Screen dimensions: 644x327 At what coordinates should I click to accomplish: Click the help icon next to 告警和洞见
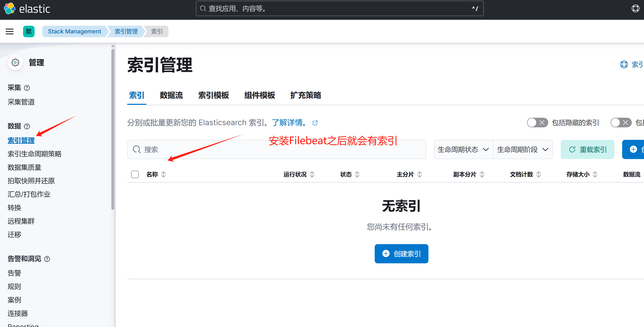point(47,259)
